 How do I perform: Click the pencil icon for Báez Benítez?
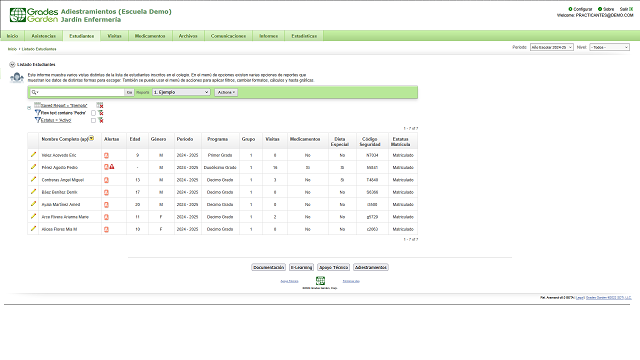pyautogui.click(x=33, y=191)
